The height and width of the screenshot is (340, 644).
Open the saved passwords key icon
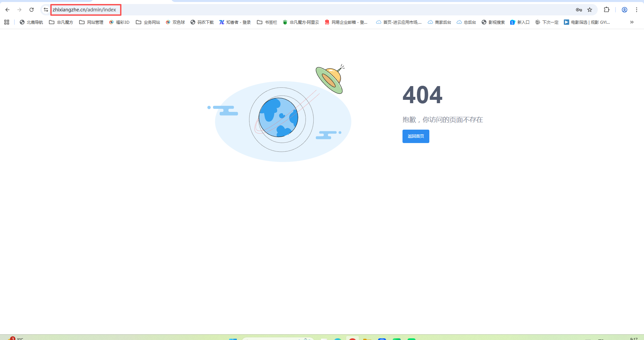click(x=579, y=10)
